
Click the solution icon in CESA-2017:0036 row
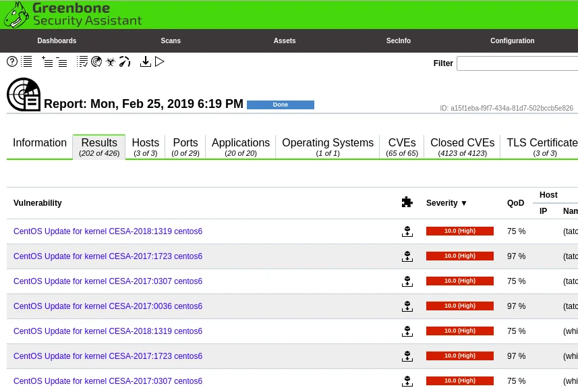407,306
